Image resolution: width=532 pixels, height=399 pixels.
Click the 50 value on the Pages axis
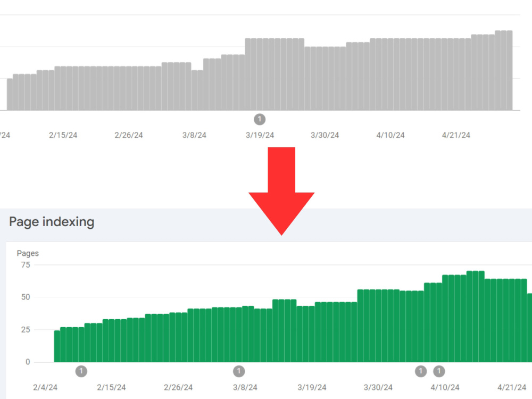26,297
